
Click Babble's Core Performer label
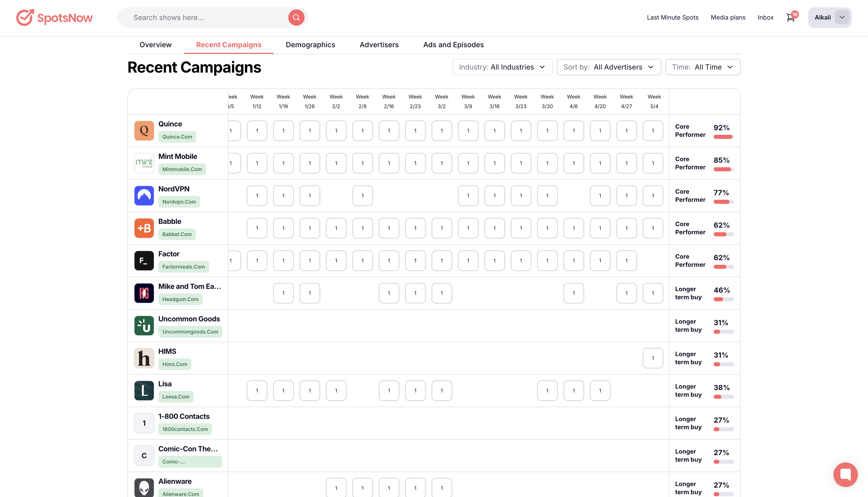point(690,228)
